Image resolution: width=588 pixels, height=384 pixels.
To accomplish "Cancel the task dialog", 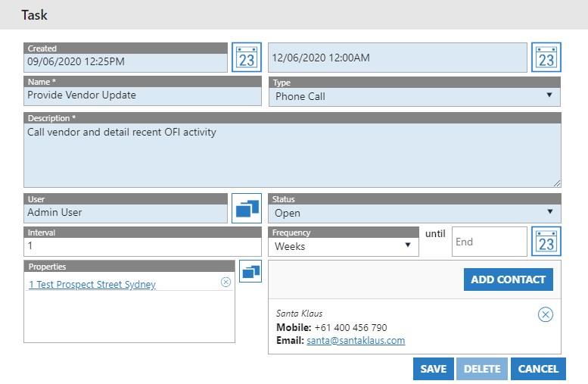I will pos(538,369).
